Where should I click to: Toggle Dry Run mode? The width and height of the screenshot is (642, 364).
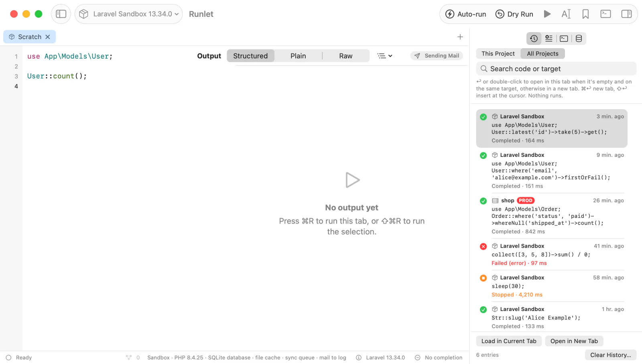(x=514, y=14)
